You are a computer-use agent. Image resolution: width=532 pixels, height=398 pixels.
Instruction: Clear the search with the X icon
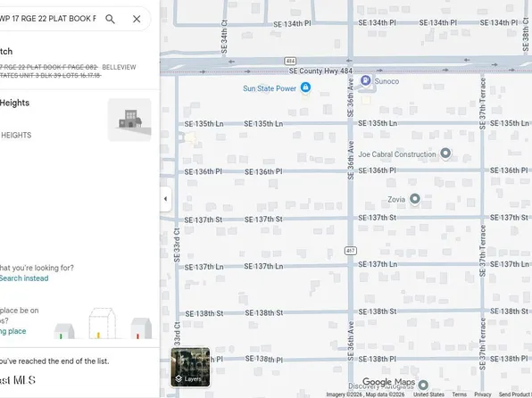[137, 19]
